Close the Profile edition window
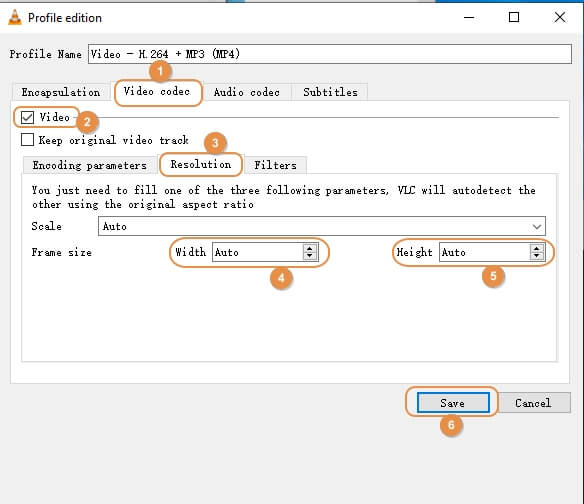The width and height of the screenshot is (584, 504). tap(560, 17)
